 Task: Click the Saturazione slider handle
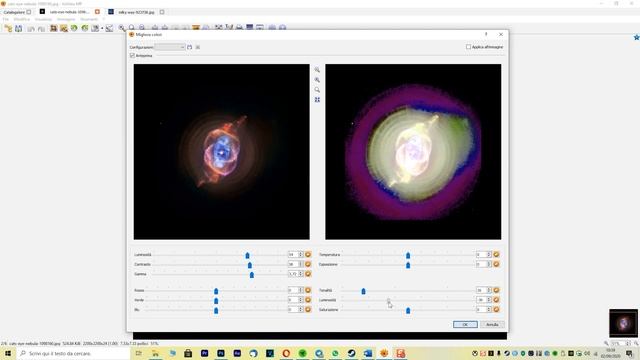point(408,311)
